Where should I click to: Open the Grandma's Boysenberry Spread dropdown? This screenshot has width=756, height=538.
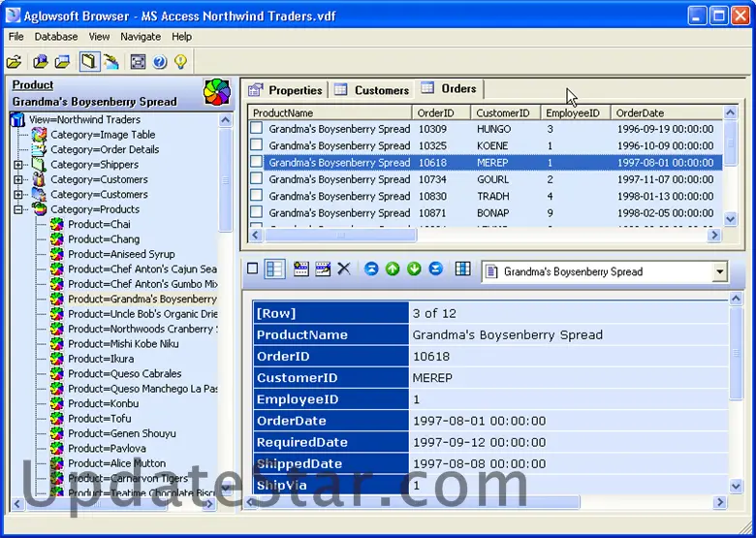[x=719, y=272]
